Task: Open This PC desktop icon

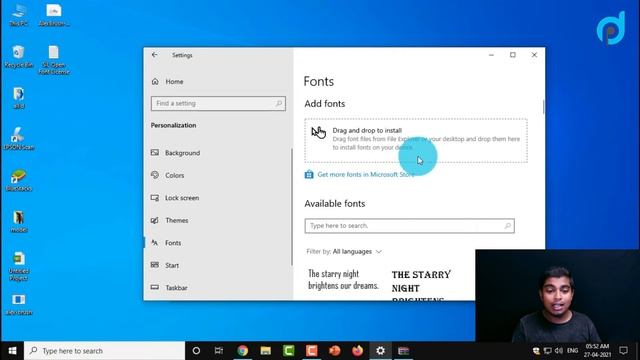Action: (18, 16)
